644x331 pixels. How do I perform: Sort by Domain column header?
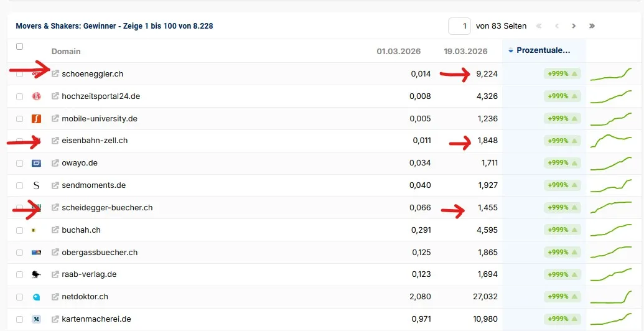[x=66, y=52]
